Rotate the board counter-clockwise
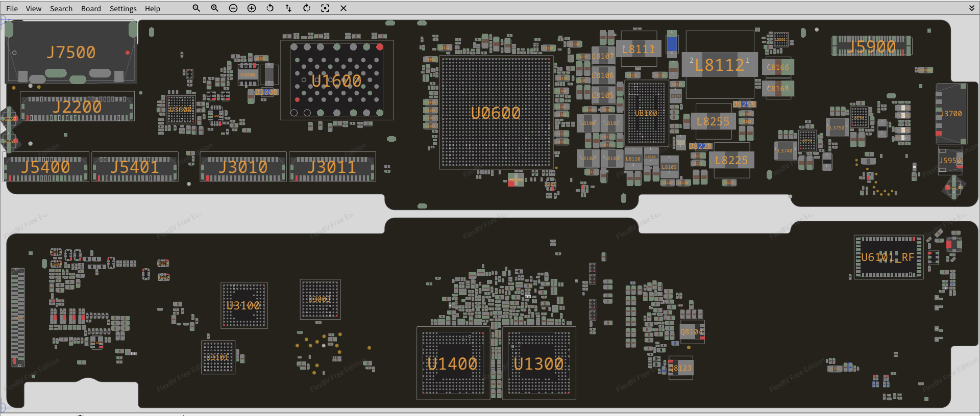This screenshot has width=980, height=416. click(x=270, y=8)
